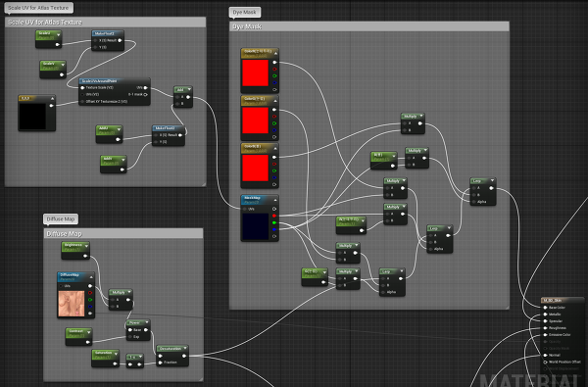
Task: Click the Base Color pin on M_3D_Skin node
Action: click(x=545, y=308)
